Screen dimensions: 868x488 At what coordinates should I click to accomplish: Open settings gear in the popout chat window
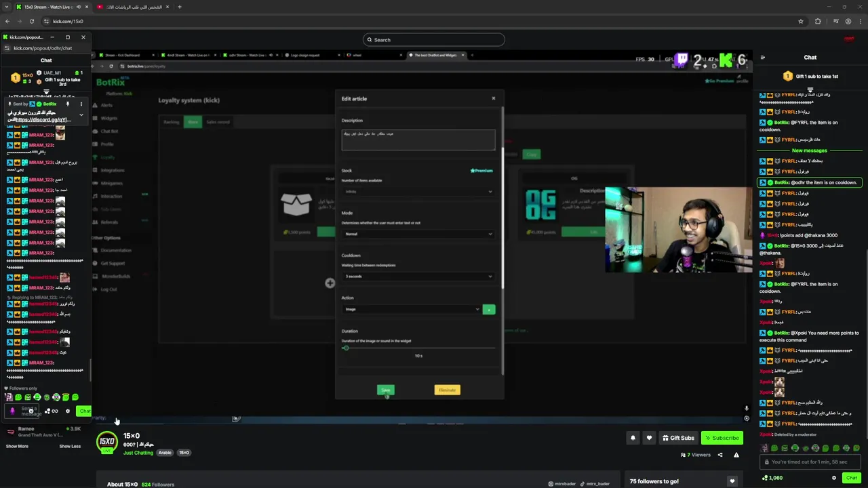tap(67, 411)
